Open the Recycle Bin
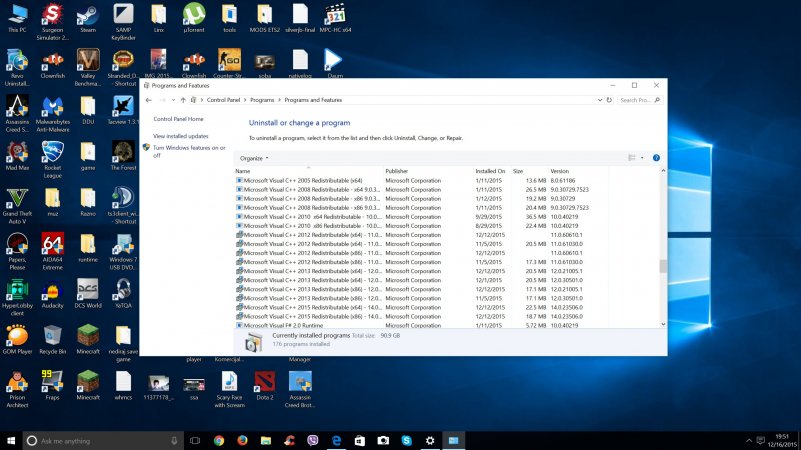Screen dimensions: 801x450 (x=52, y=340)
